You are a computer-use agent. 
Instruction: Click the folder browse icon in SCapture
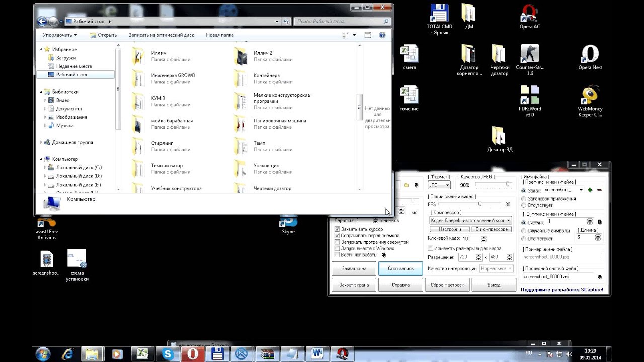407,185
